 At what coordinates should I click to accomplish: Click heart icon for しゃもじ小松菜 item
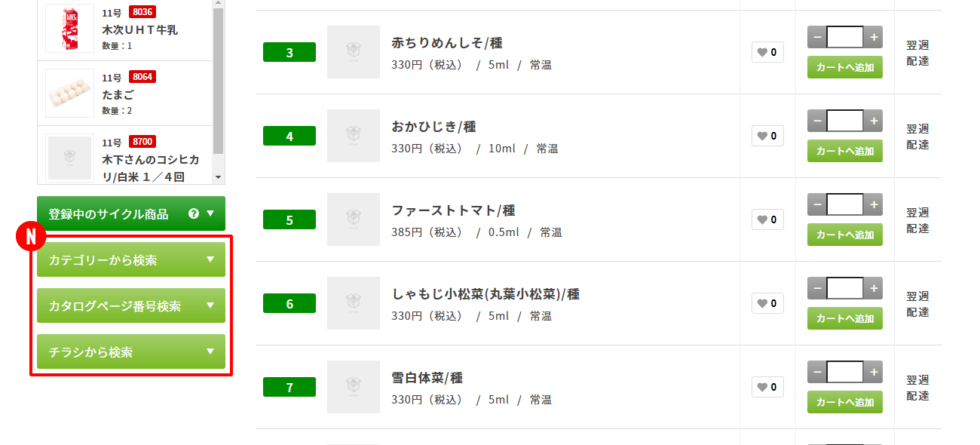pos(767,303)
